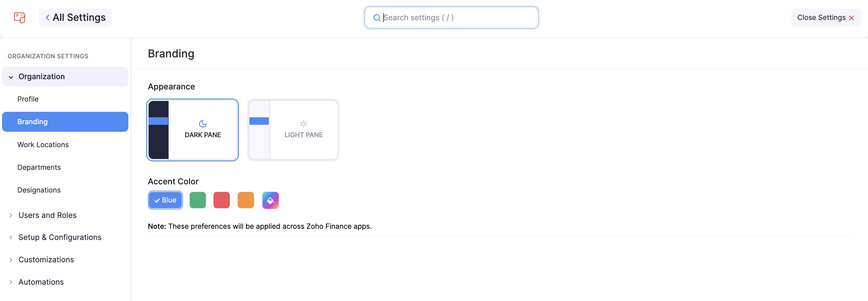Pick the red accent color swatch
Screen dimensions: 868x301
point(221,201)
